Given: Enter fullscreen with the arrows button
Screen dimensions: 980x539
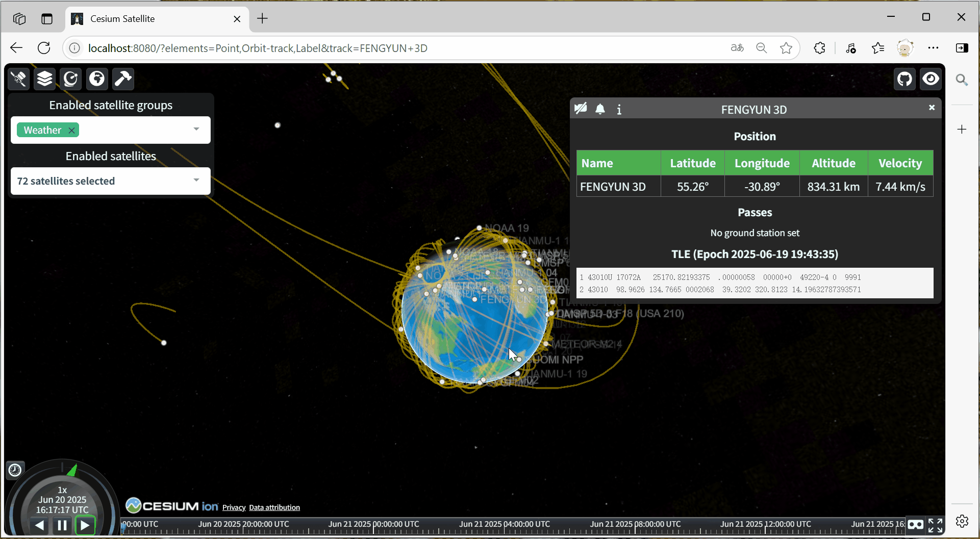Looking at the screenshot, I should pyautogui.click(x=935, y=525).
